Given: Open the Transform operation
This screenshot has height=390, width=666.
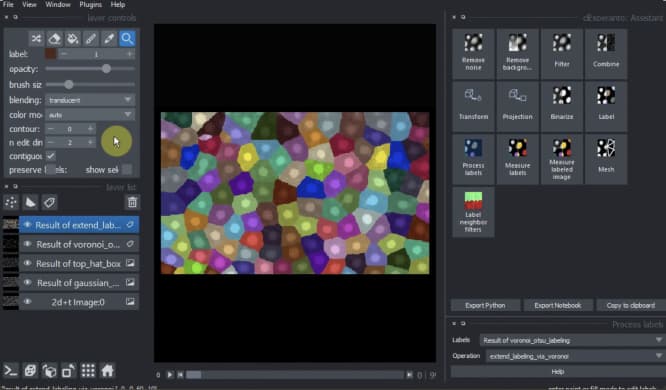Looking at the screenshot, I should tap(473, 106).
